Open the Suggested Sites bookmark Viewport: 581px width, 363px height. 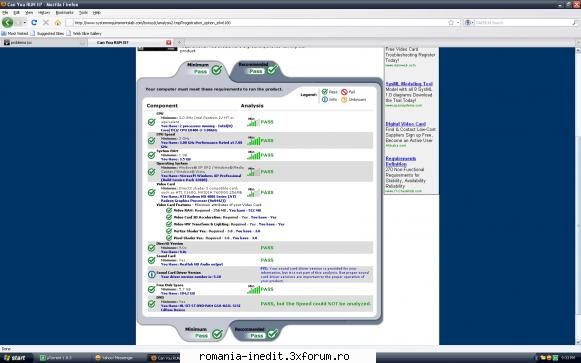click(x=47, y=33)
